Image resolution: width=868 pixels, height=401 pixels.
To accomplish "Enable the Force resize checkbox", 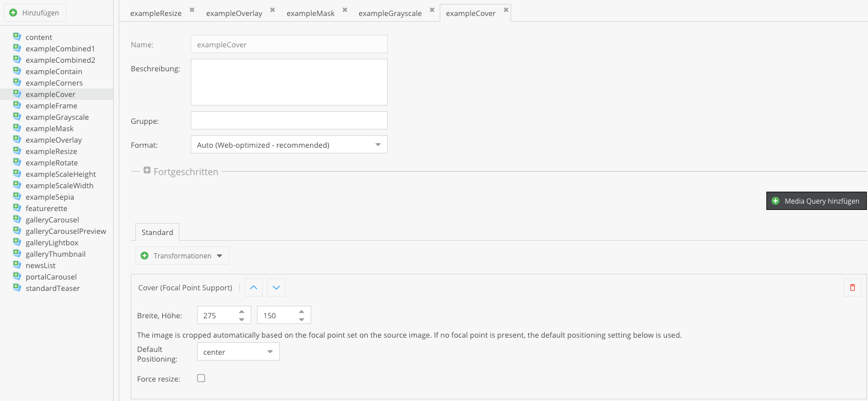I will point(201,378).
